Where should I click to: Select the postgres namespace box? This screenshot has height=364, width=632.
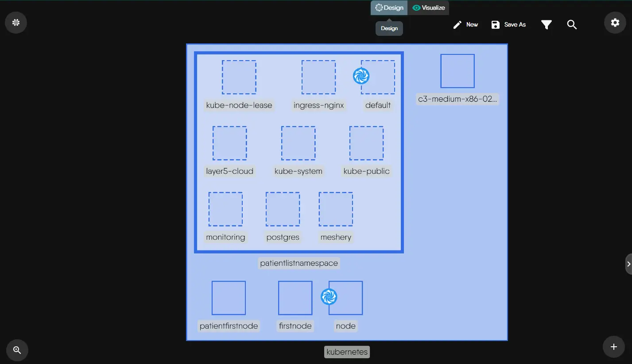[x=283, y=209]
